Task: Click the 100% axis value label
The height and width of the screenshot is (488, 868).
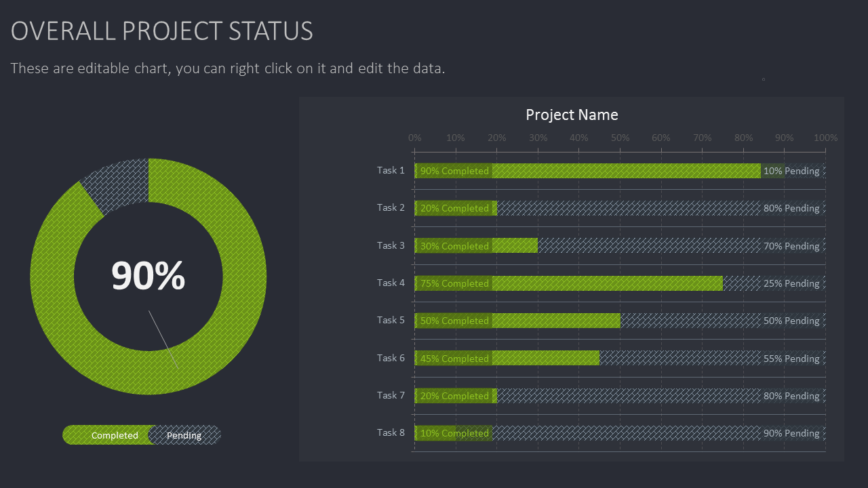Action: (x=825, y=137)
